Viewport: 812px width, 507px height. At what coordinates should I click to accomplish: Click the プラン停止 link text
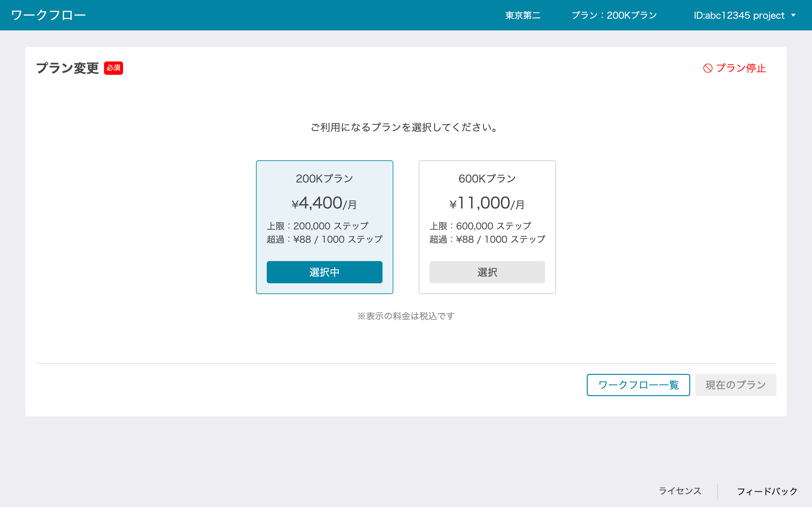[x=741, y=68]
